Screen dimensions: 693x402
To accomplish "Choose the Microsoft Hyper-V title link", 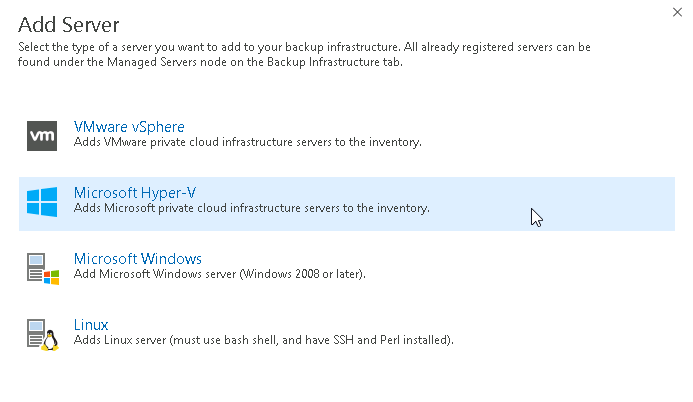I will [134, 193].
